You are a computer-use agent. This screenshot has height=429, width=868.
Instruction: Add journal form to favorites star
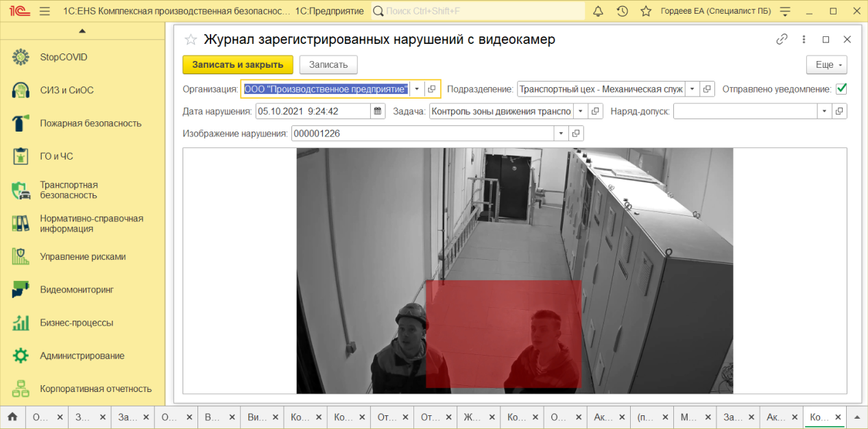pyautogui.click(x=191, y=40)
